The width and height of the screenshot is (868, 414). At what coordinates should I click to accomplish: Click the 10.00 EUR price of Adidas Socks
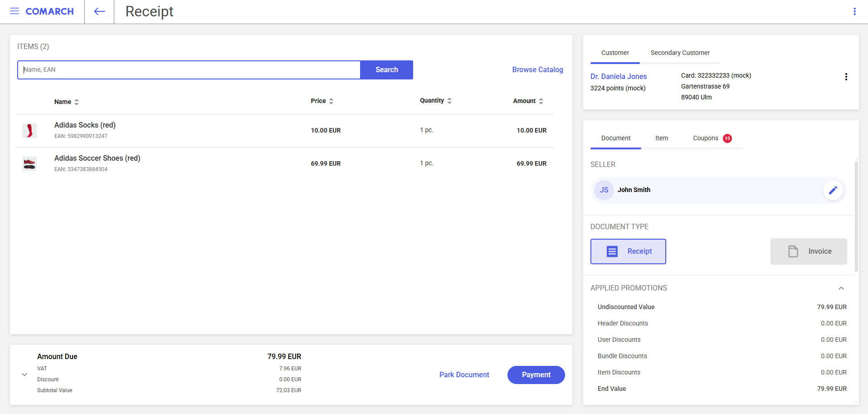coord(326,131)
